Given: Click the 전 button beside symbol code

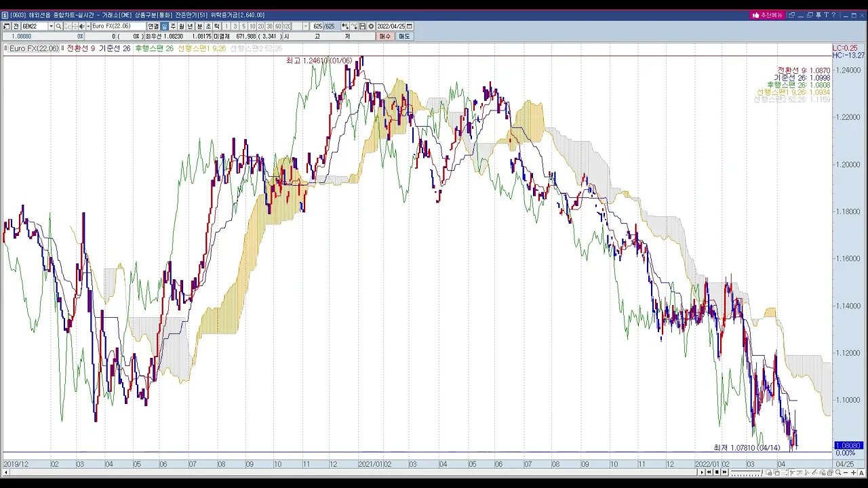Looking at the screenshot, I should (16, 26).
